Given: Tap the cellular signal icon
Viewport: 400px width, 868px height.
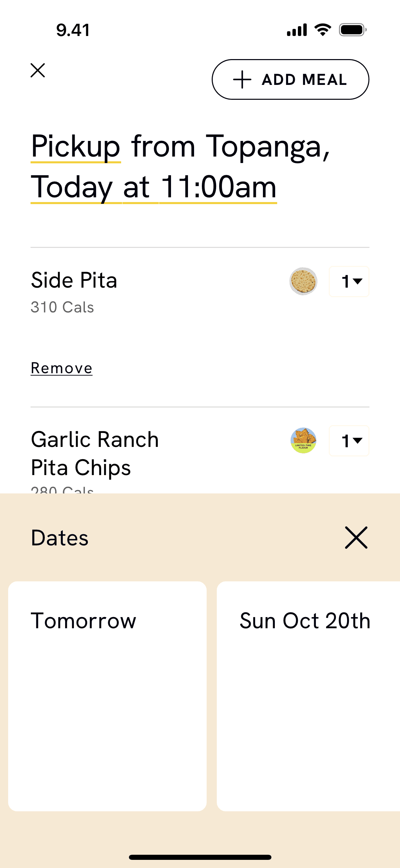Looking at the screenshot, I should coord(297,30).
